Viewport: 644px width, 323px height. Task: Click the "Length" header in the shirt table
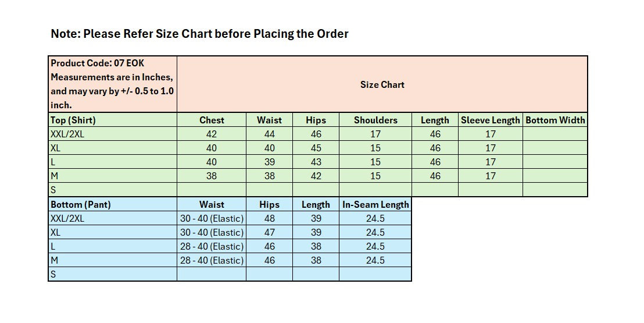[435, 120]
